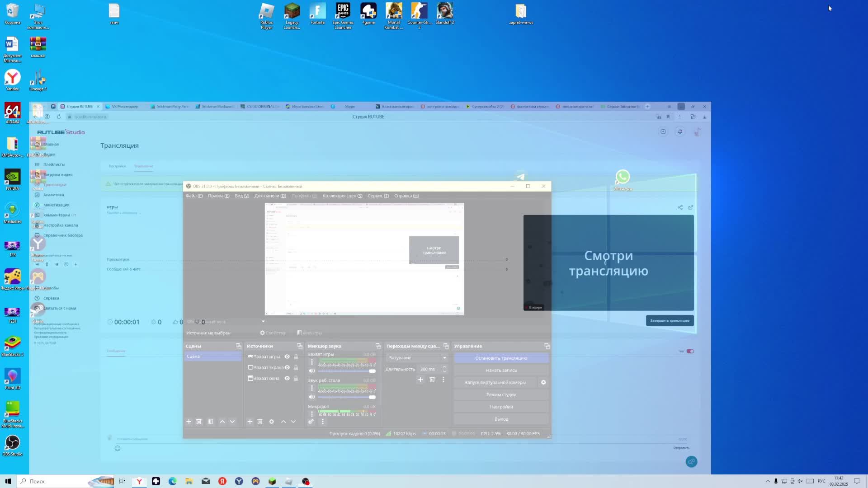The image size is (868, 488).
Task: Delete the selected scene with the trash icon
Action: tap(198, 422)
